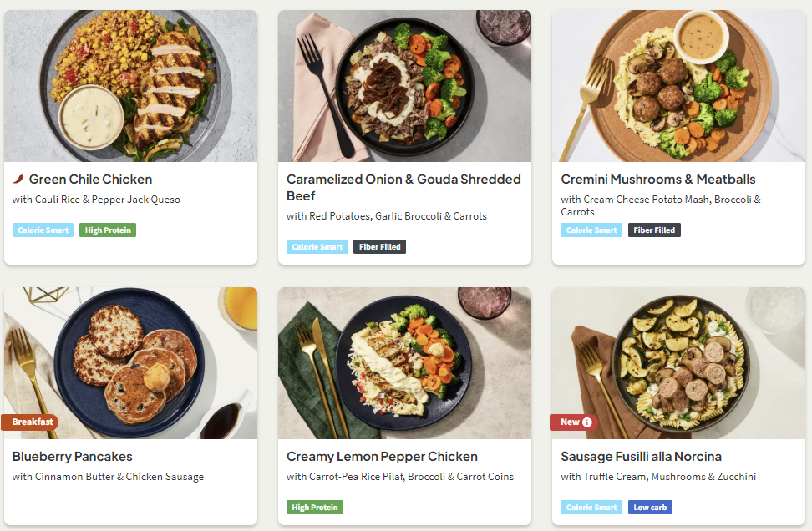Open the Creamy Lemon Pepper Chicken photo
This screenshot has width=812, height=531.
404,363
